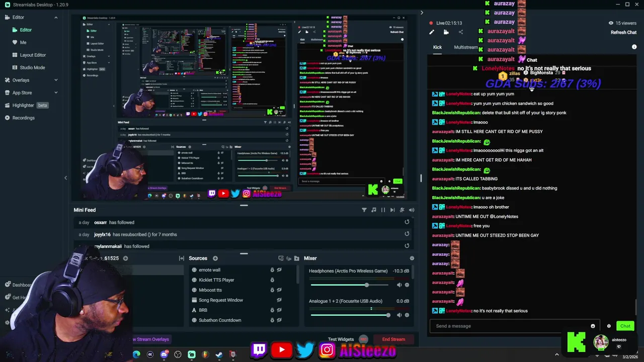644x362 pixels.
Task: Open chat settings gear icon
Action: coord(609,326)
